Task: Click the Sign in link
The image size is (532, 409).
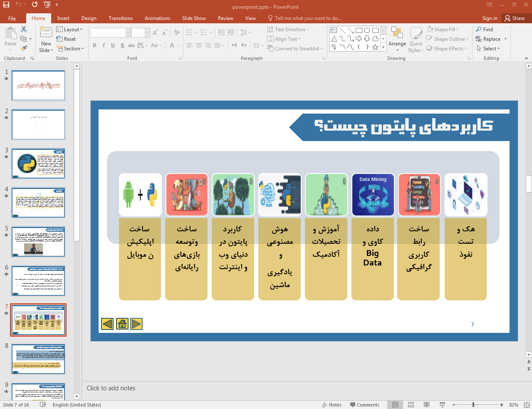Action: [490, 18]
